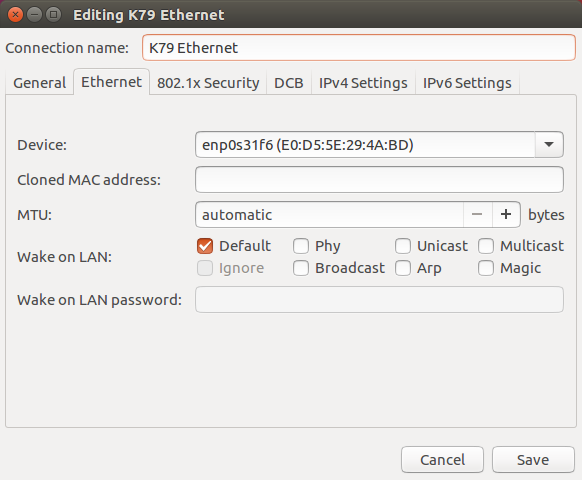The image size is (582, 480).
Task: Switch to the IPv4 Settings tab
Action: [x=363, y=83]
